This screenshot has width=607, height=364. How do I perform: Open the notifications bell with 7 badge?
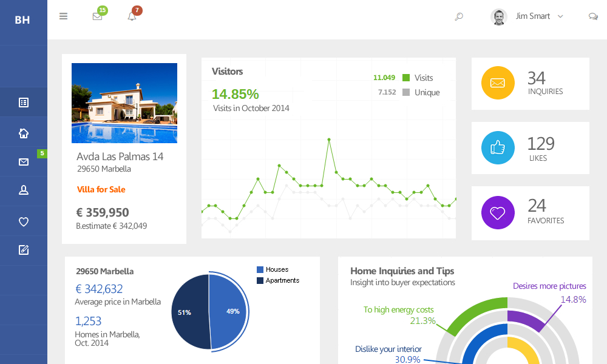132,16
